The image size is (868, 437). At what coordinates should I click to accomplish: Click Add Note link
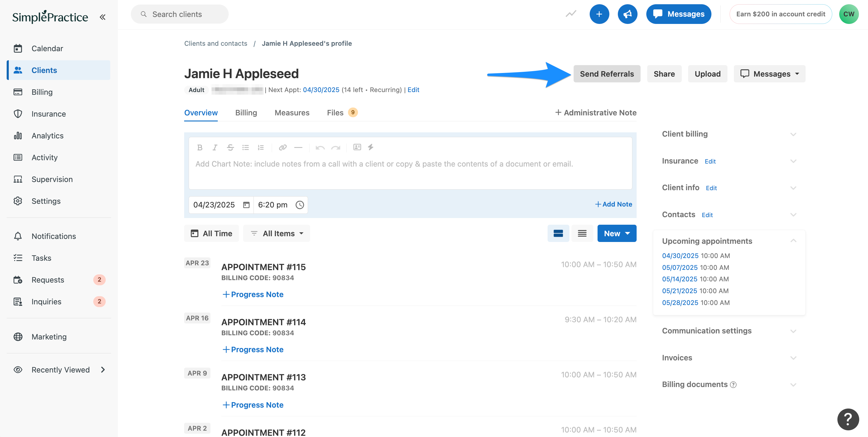click(613, 204)
